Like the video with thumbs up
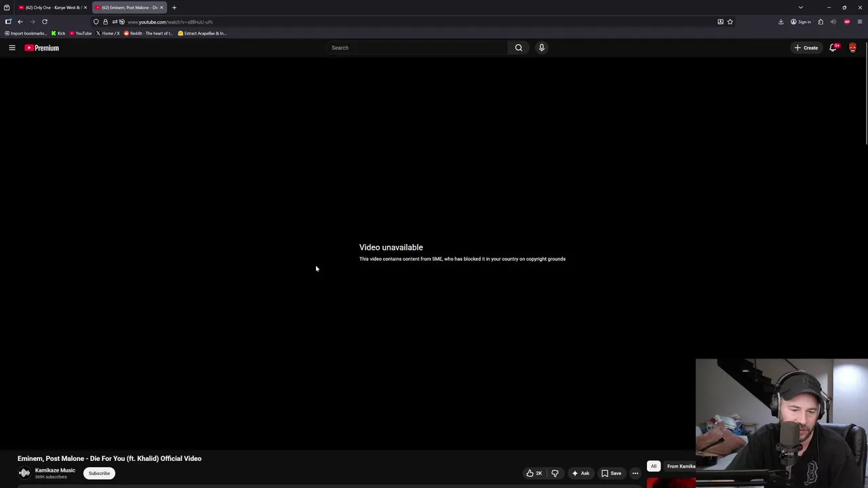The width and height of the screenshot is (868, 488). tap(534, 473)
